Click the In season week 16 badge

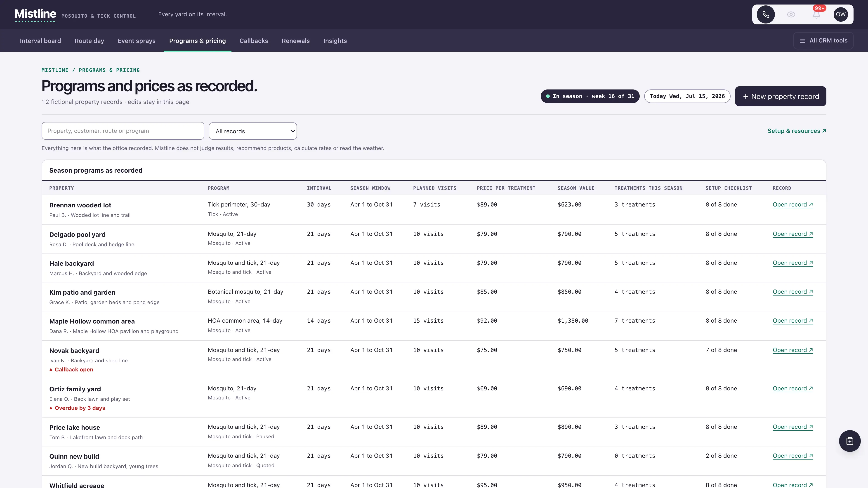coord(590,96)
